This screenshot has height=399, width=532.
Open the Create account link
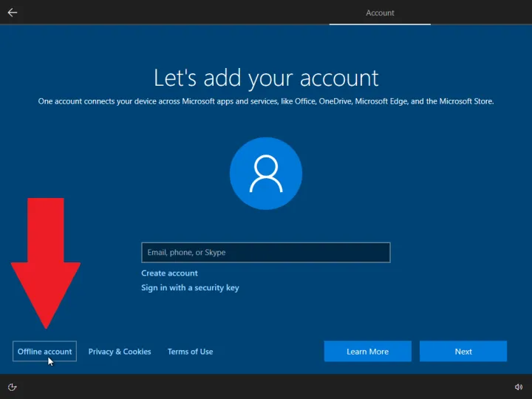(169, 273)
